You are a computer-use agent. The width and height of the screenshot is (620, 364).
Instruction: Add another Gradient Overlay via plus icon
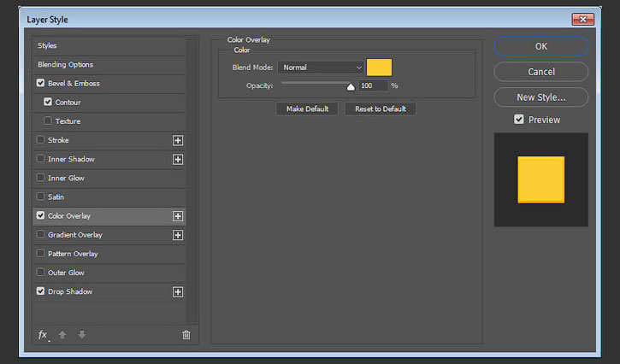tap(178, 235)
